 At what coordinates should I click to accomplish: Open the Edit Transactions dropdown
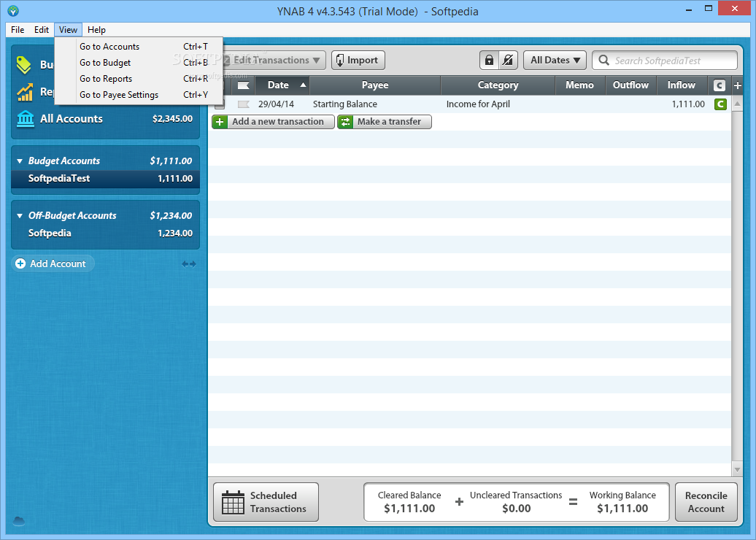[x=274, y=61]
